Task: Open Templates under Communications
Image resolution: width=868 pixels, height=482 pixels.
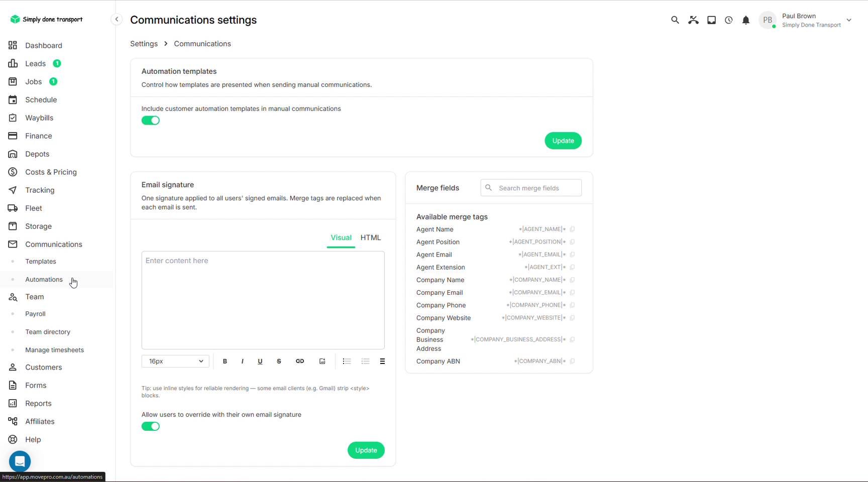Action: click(41, 262)
